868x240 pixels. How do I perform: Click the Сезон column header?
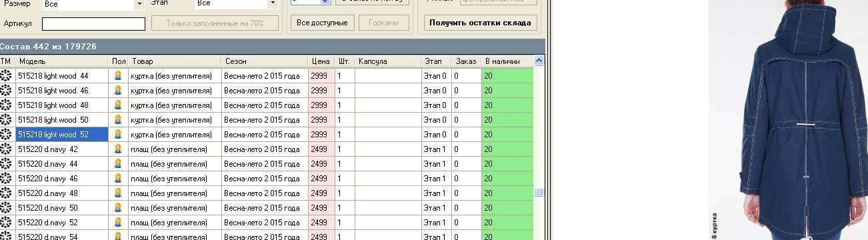coord(265,61)
